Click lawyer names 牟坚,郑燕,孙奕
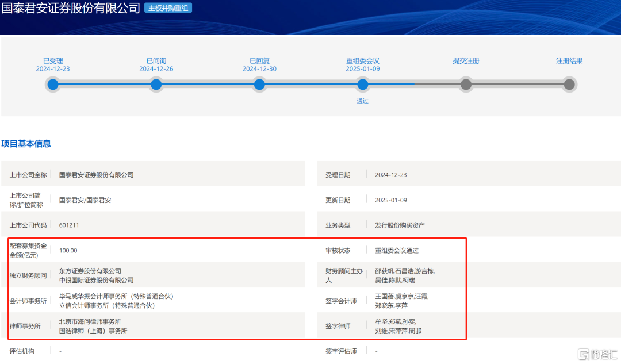This screenshot has width=621, height=364. pyautogui.click(x=395, y=321)
